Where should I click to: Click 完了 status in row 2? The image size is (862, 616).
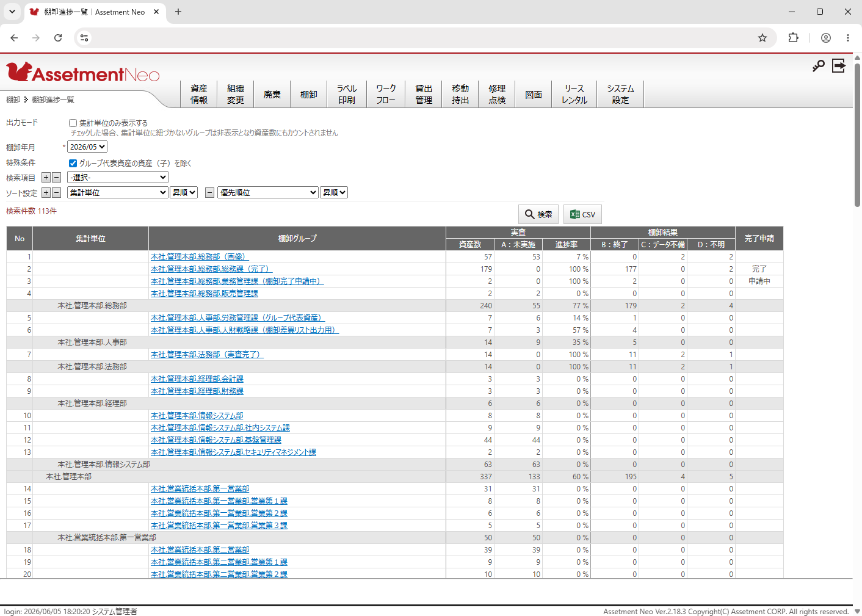click(x=759, y=269)
